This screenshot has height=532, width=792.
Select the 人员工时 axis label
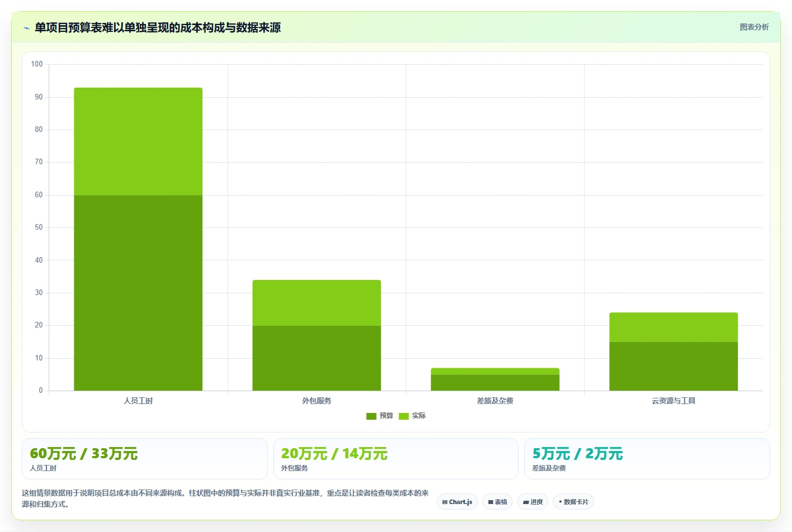(138, 401)
